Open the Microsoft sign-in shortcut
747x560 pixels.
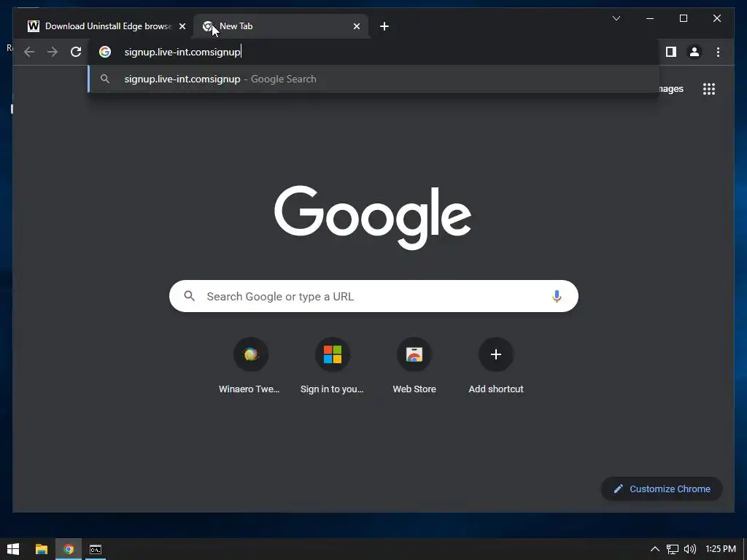[332, 366]
